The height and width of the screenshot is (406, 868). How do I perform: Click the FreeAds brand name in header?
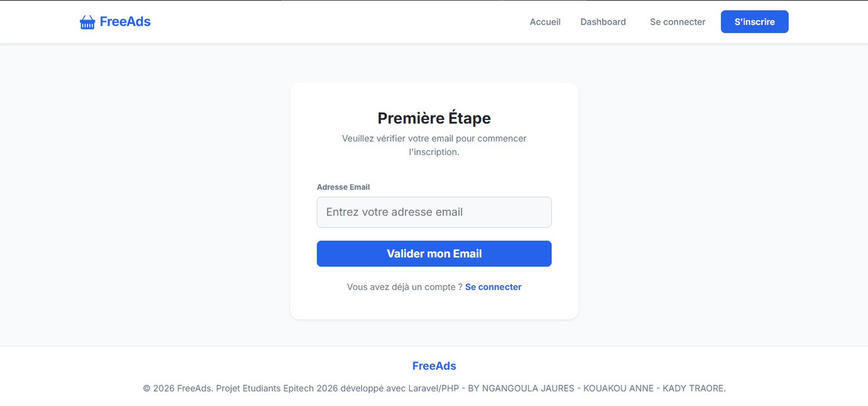click(125, 22)
